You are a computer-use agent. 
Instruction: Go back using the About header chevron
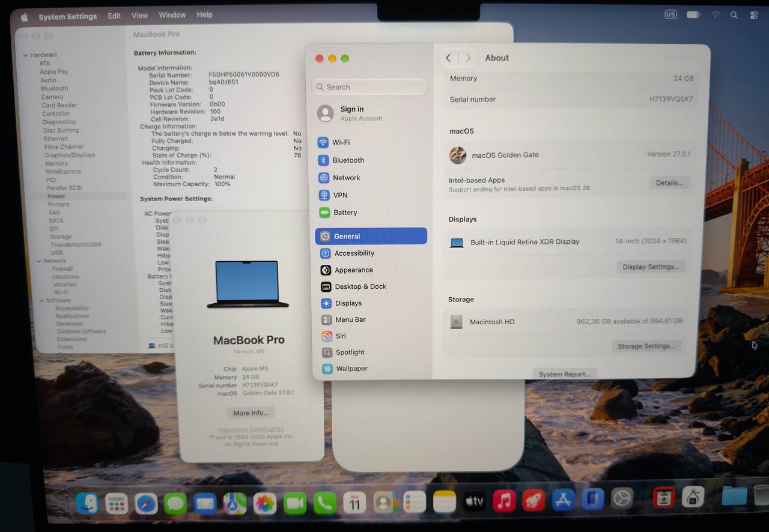tap(448, 58)
